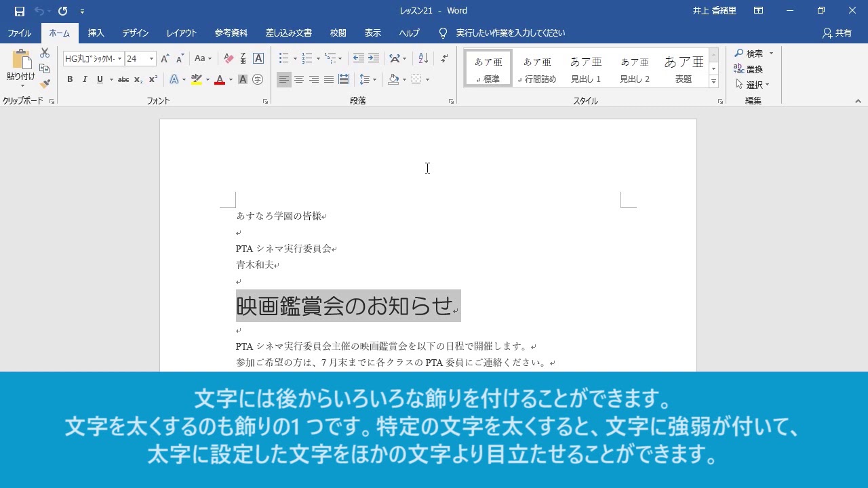Right align the text
Image resolution: width=868 pixels, height=488 pixels.
tap(314, 79)
